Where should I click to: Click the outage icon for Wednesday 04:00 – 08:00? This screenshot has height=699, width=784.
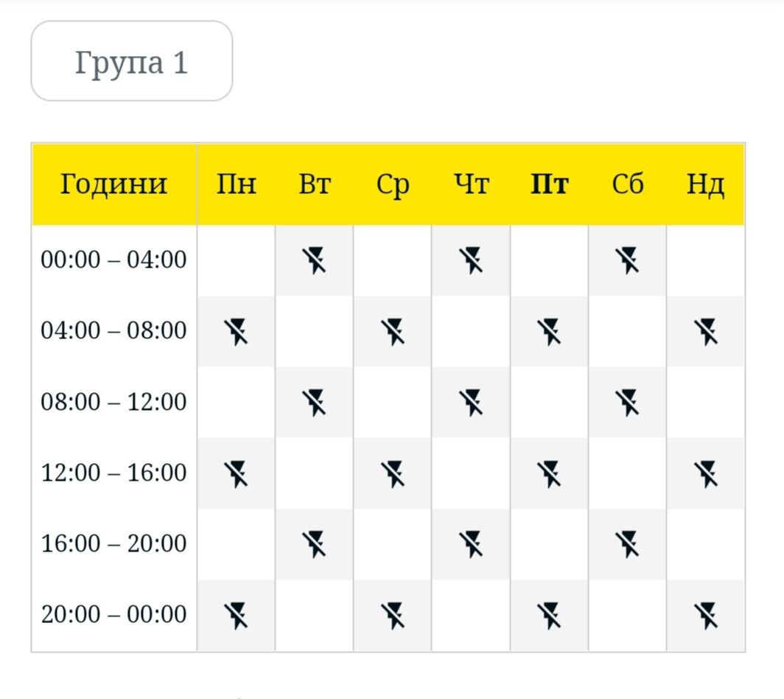[x=393, y=331]
